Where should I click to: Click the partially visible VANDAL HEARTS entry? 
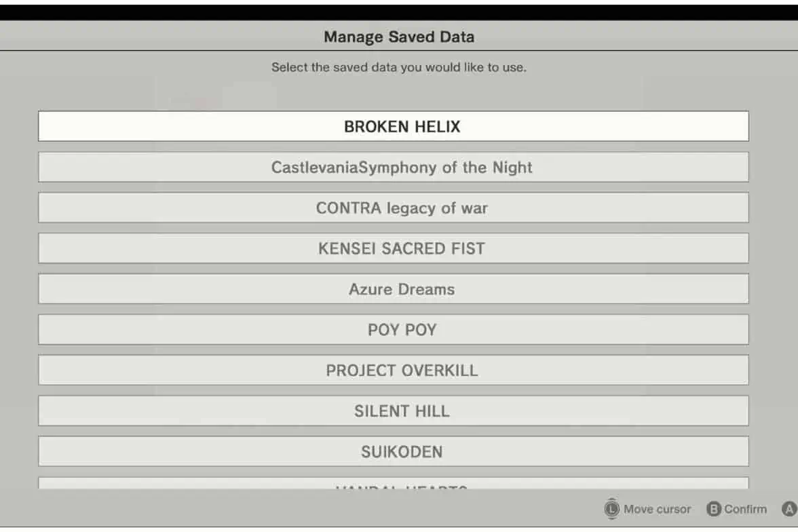[394, 484]
